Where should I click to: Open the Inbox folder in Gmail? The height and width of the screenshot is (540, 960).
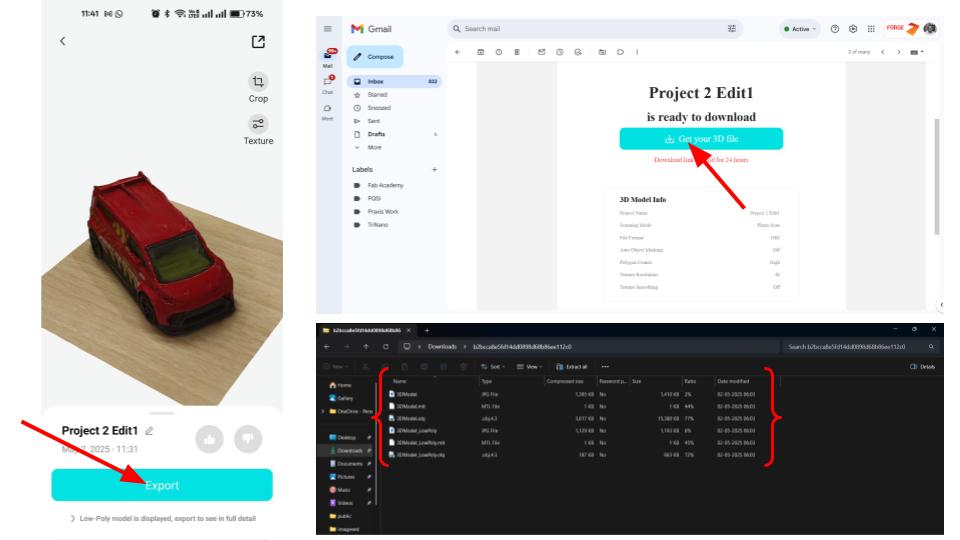click(394, 81)
